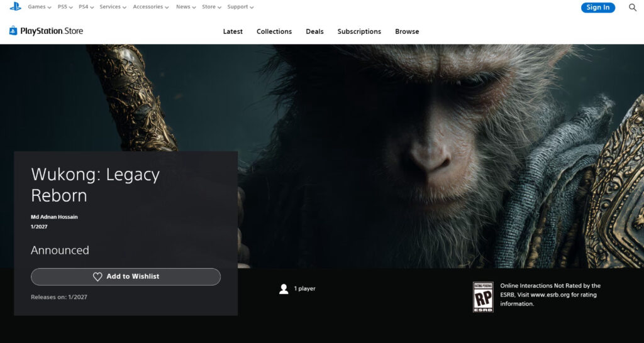Expand the PS4 dropdown menu
This screenshot has height=343, width=644.
click(x=86, y=7)
